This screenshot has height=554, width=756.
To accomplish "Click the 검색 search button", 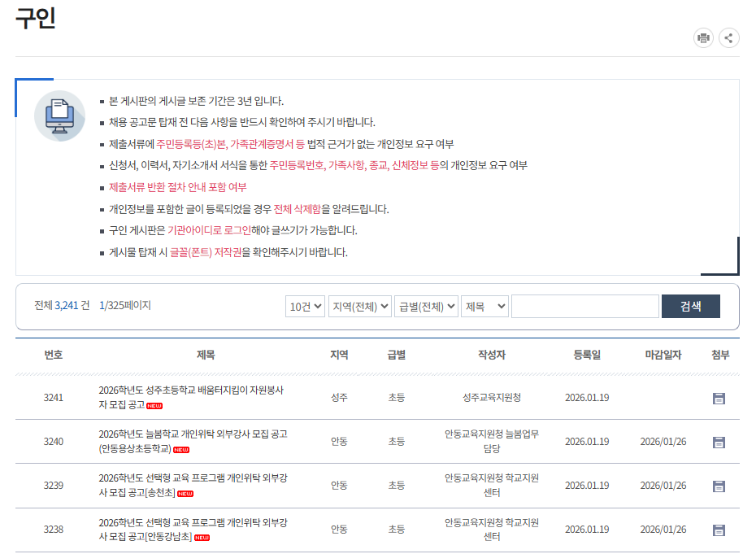I will [x=690, y=306].
